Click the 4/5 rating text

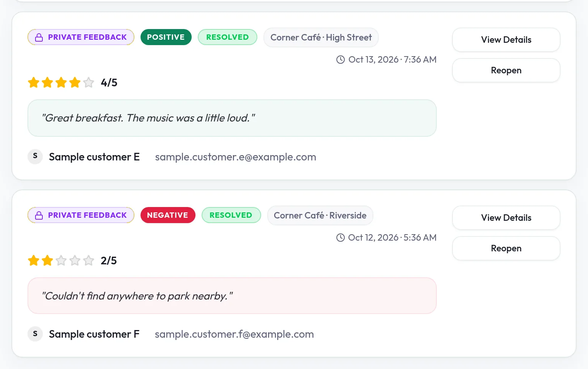pyautogui.click(x=109, y=83)
